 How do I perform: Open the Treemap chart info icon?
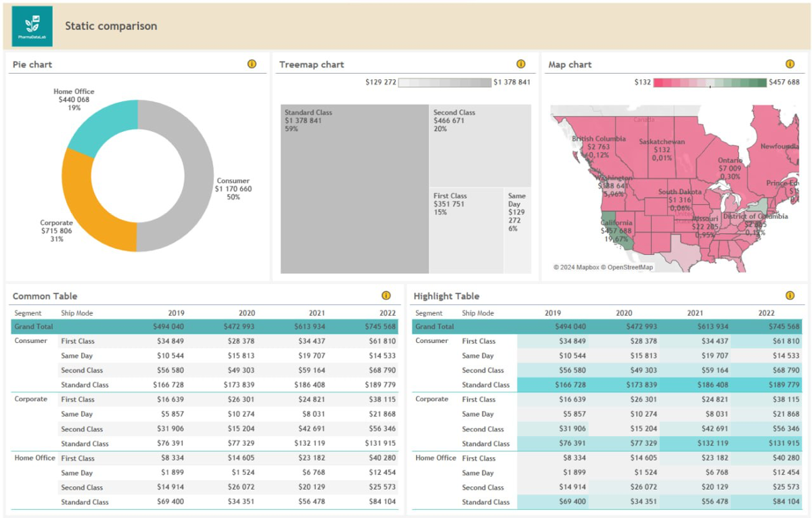[x=520, y=64]
